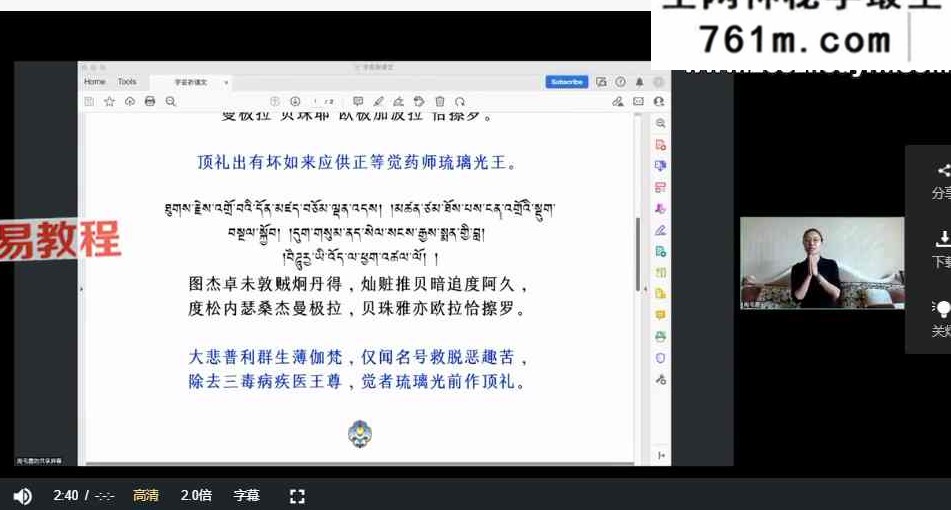Add a comment with speech bubble tool

358,101
